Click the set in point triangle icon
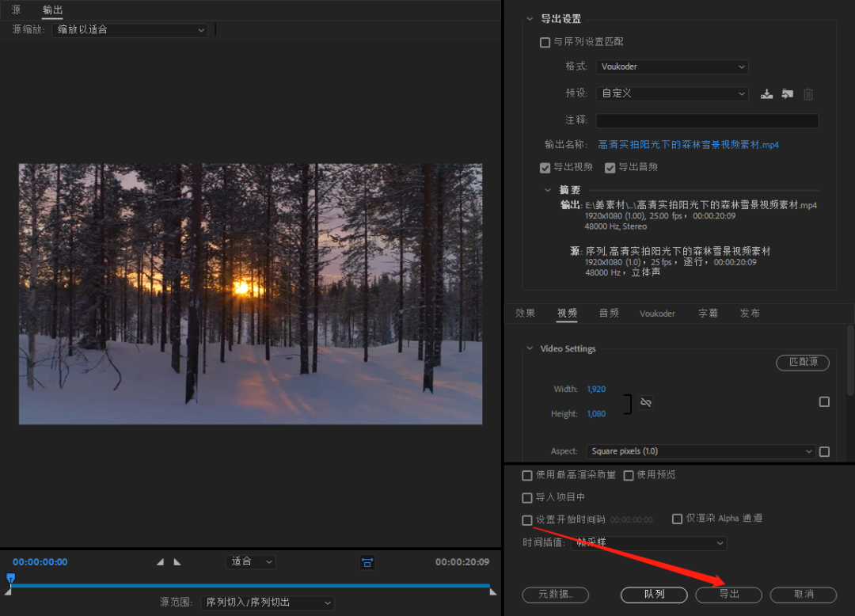Screen dimensions: 855x616 click(x=161, y=561)
